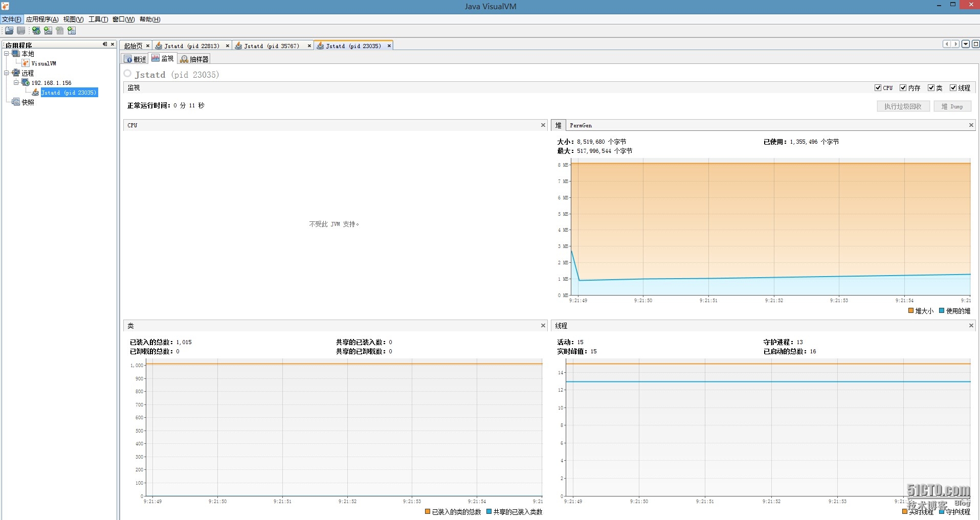Image resolution: width=980 pixels, height=520 pixels.
Task: Switch to Jstatd (pid 35767) tab
Action: [272, 46]
